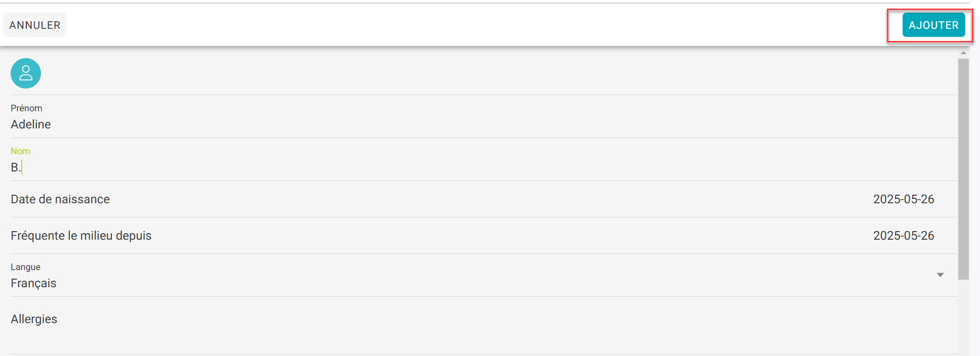The width and height of the screenshot is (980, 356).
Task: Click the Langue field label
Action: click(25, 267)
